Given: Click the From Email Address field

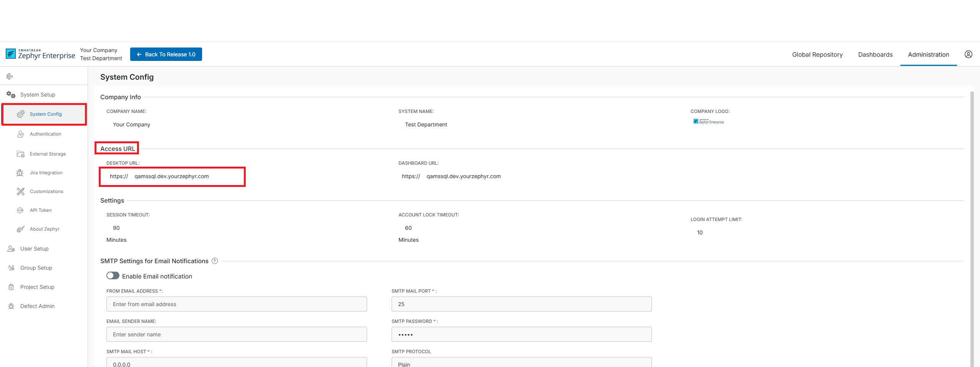Looking at the screenshot, I should click(236, 304).
